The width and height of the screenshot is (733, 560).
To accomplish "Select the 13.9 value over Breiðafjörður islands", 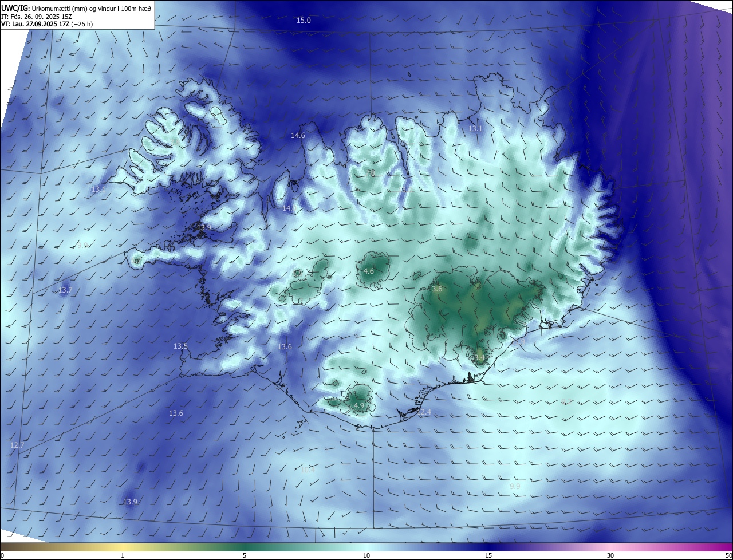I will [204, 228].
